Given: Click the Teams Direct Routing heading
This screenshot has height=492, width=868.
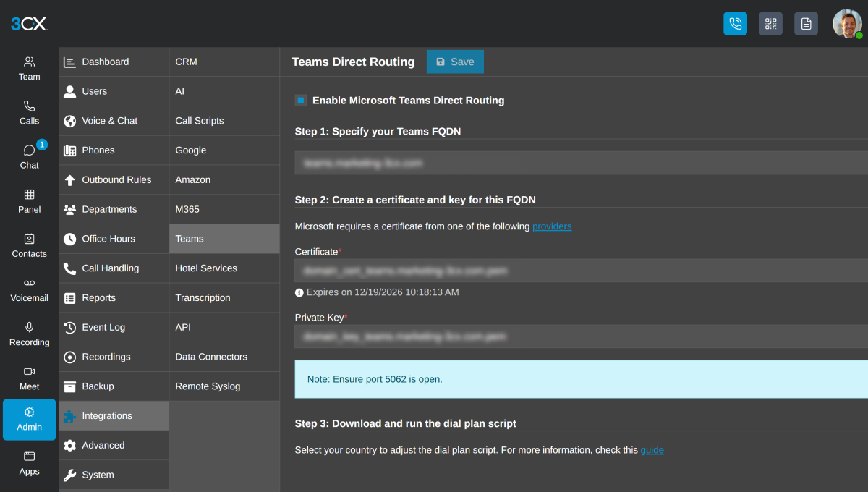Looking at the screenshot, I should pos(353,62).
